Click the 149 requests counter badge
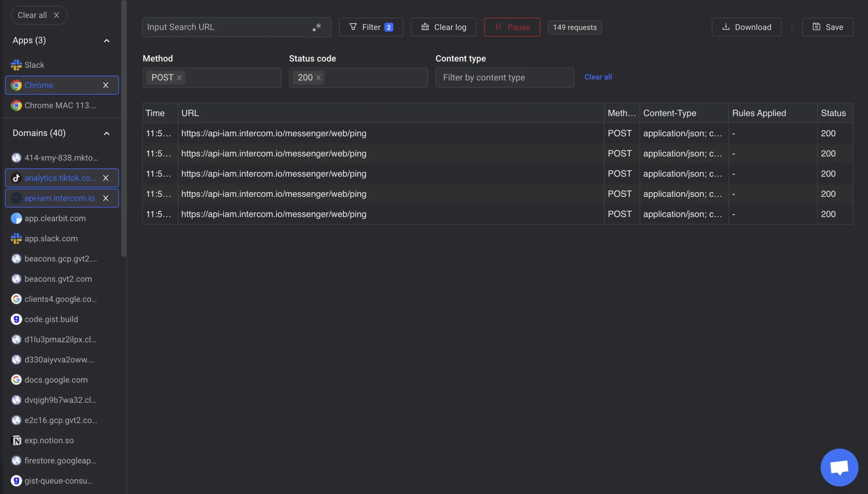The image size is (868, 494). coord(574,27)
